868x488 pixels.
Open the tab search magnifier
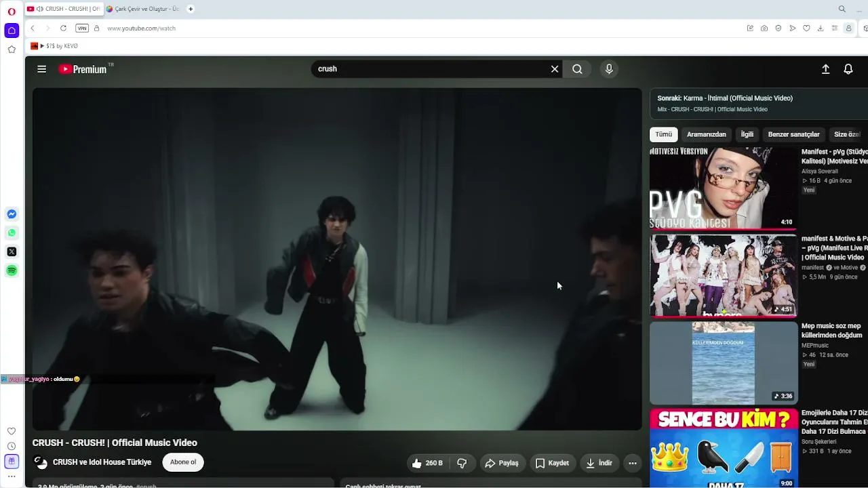pos(842,9)
